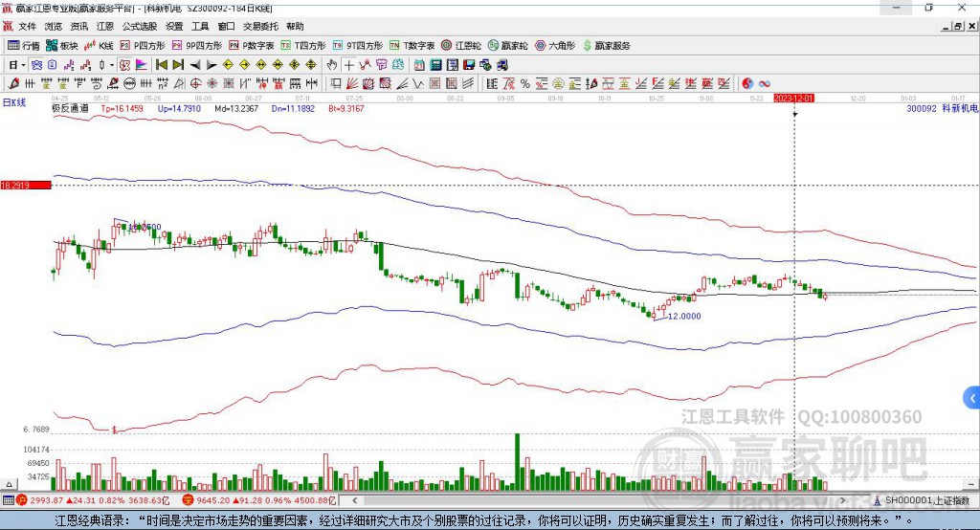Screen dimensions: 980x530
Task: Click the Dn=11.1892 value
Action: click(293, 109)
